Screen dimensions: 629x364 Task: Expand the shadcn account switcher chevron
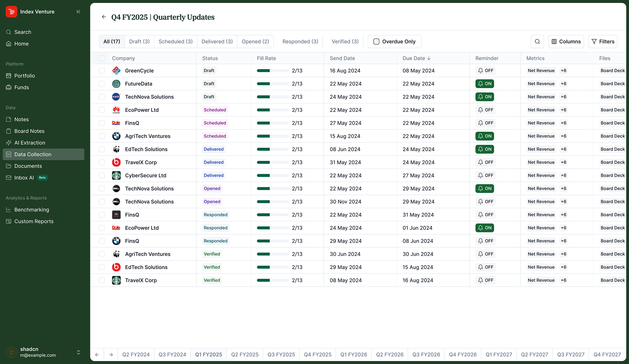78,352
